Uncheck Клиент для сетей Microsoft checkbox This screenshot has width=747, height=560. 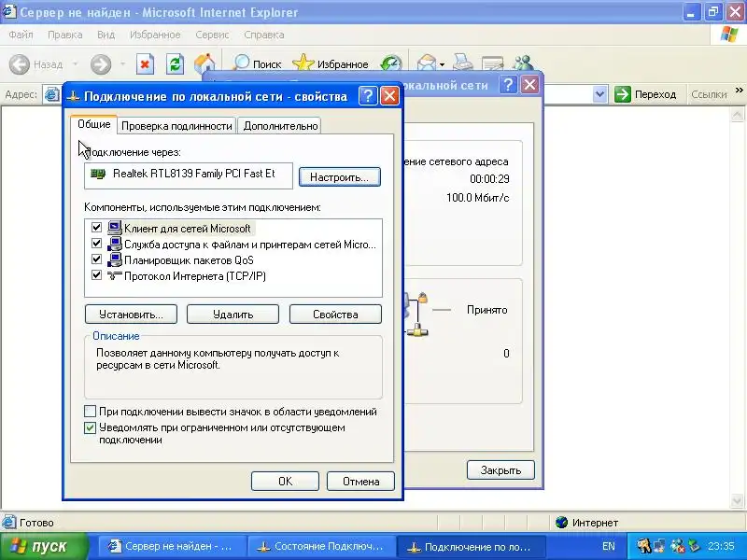pyautogui.click(x=96, y=227)
